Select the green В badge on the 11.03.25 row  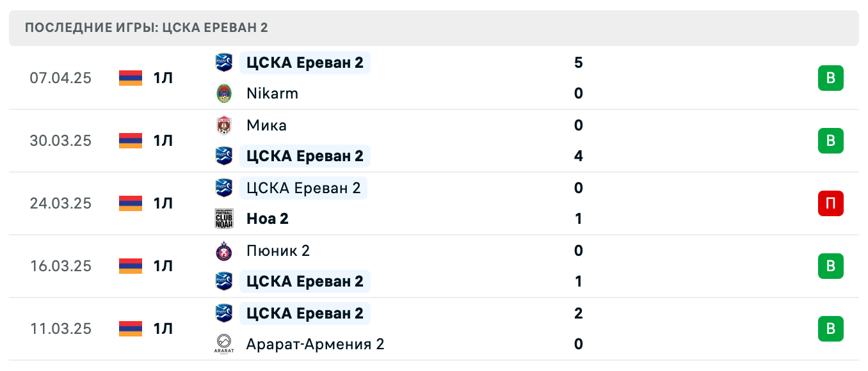[x=830, y=329]
